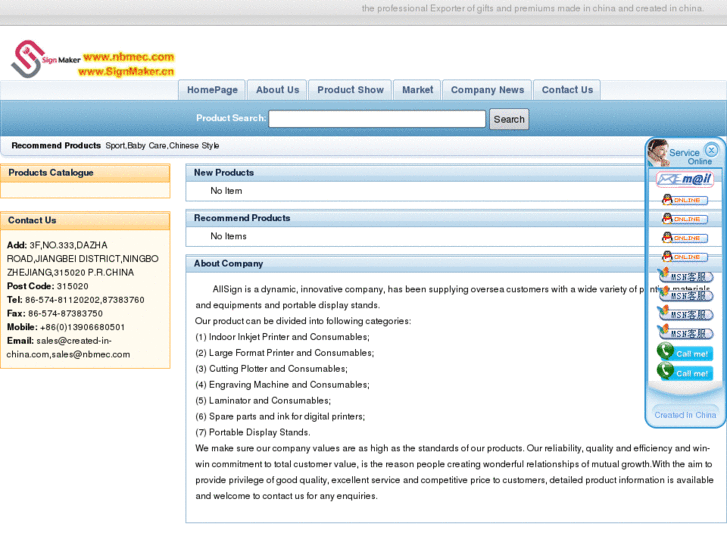Image resolution: width=727 pixels, height=545 pixels.
Task: Open the second MSN customer service icon
Action: [686, 295]
